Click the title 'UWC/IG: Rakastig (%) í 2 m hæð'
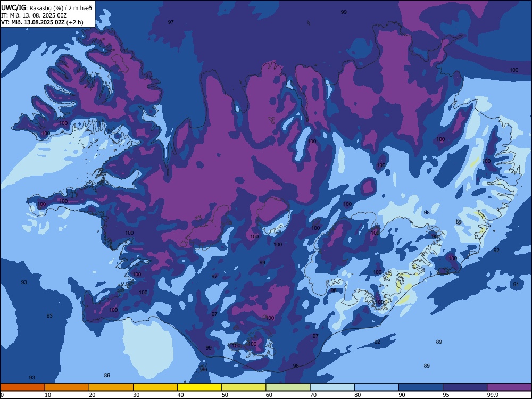Screen dimensions: 532x399 pos(46,7)
